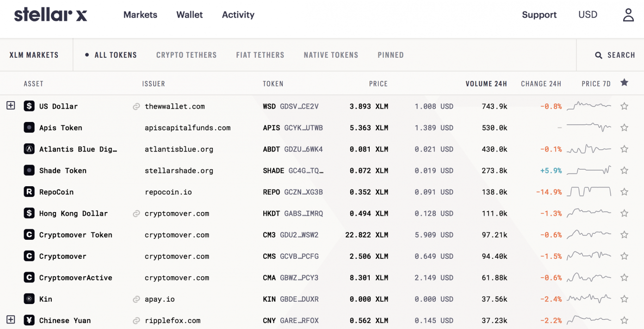This screenshot has width=644, height=329.
Task: Click the star column header icon
Action: point(624,83)
